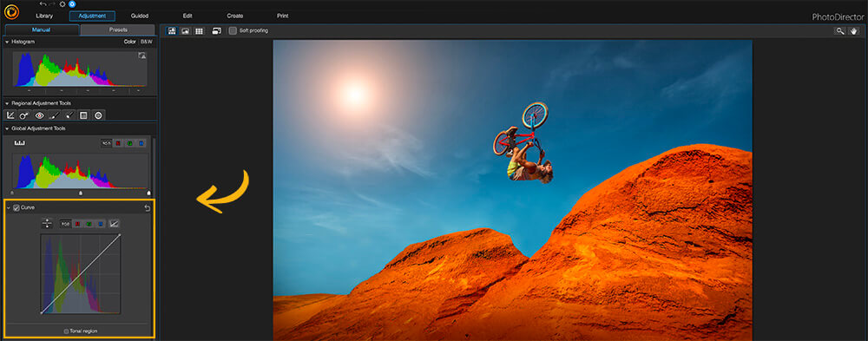Viewport: 868px width, 341px height.
Task: Select B&W histogram mode
Action: click(146, 42)
